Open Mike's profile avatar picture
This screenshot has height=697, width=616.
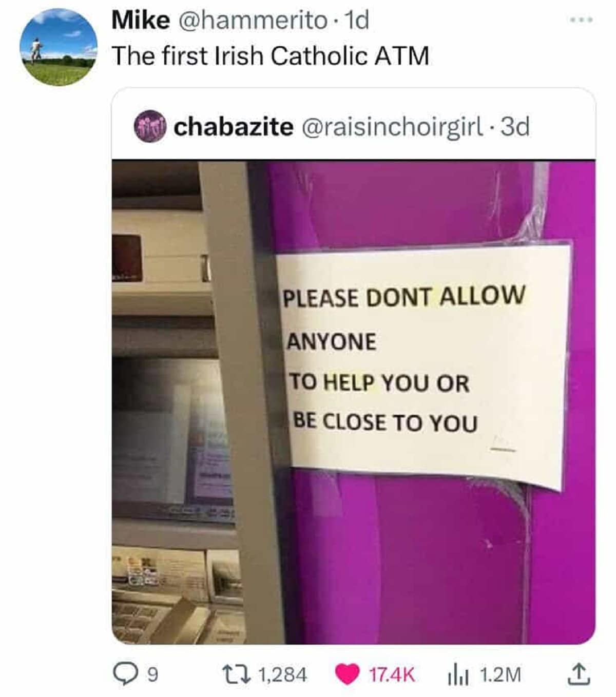click(59, 47)
